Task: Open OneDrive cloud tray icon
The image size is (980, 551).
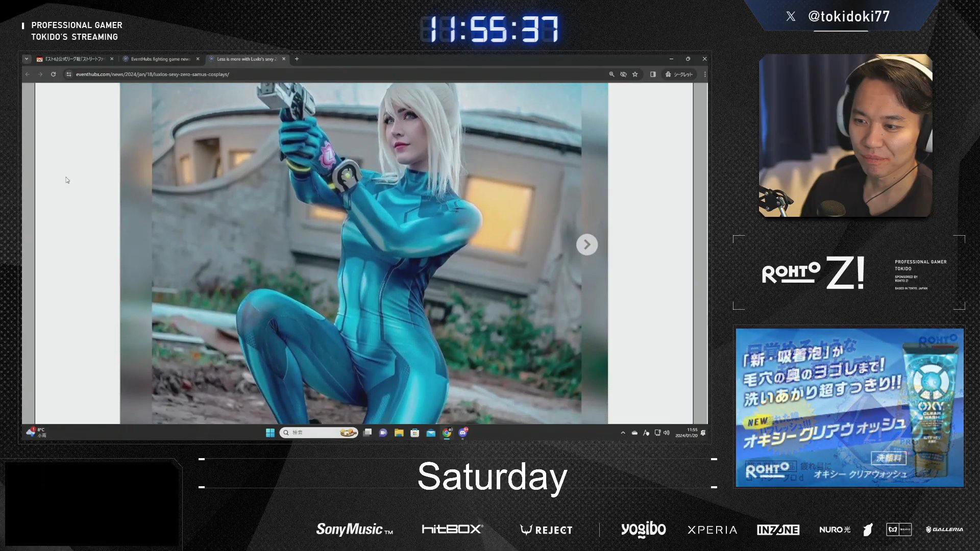Action: [x=634, y=433]
